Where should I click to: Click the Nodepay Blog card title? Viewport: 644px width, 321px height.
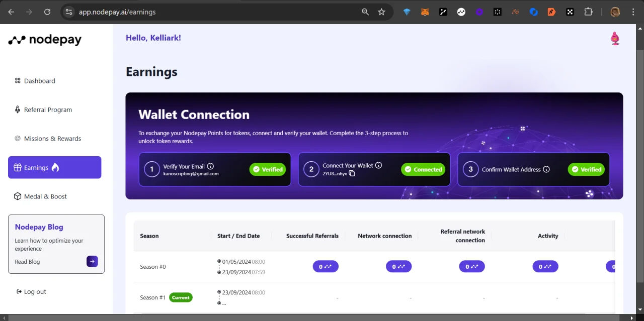pyautogui.click(x=39, y=227)
